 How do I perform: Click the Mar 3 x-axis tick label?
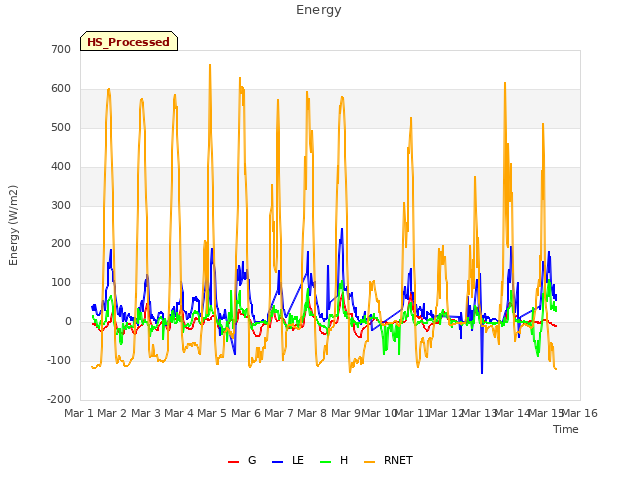click(146, 413)
